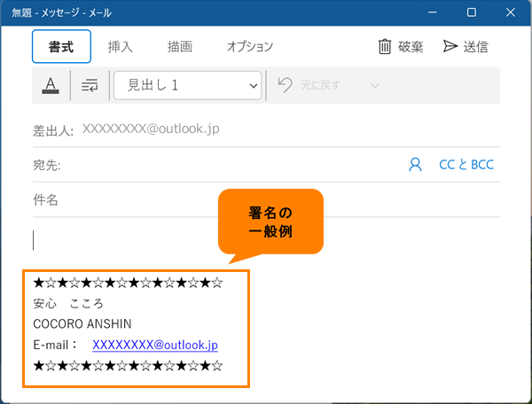The image size is (532, 404).
Task: Open the font formatting button (underlined A)
Action: (50, 86)
